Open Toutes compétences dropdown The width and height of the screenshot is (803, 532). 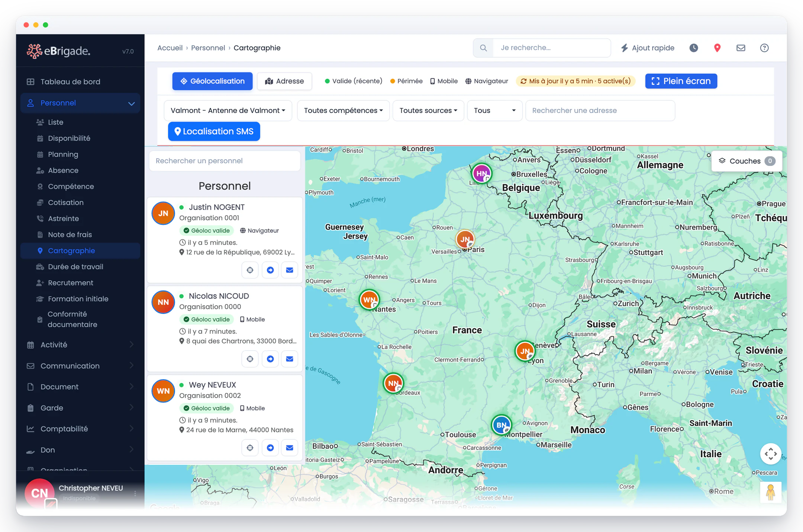pyautogui.click(x=343, y=110)
